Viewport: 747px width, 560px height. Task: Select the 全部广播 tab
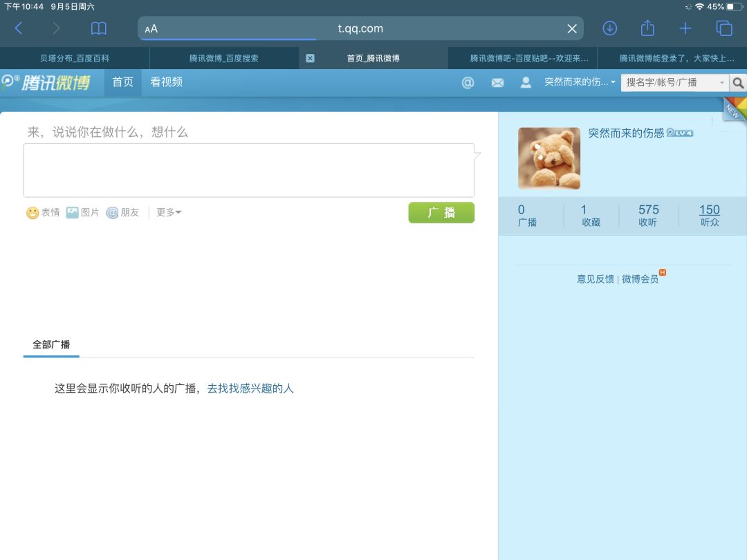click(x=51, y=345)
